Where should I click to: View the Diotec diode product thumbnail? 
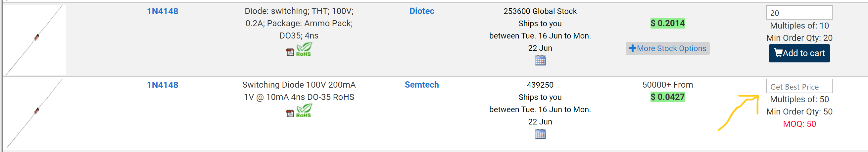(x=35, y=39)
